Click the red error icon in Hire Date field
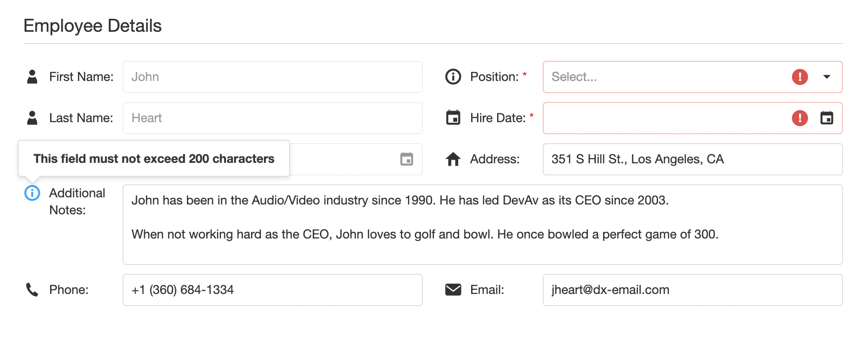 800,118
